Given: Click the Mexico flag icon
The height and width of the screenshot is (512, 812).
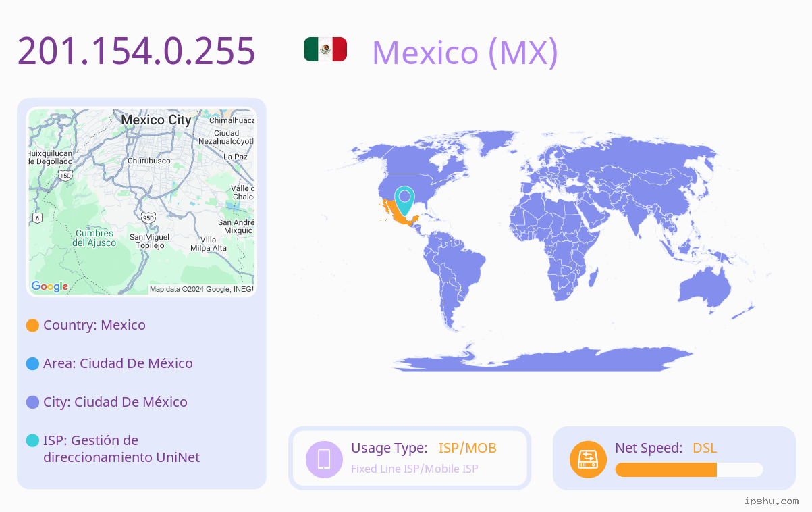Looking at the screenshot, I should point(325,49).
